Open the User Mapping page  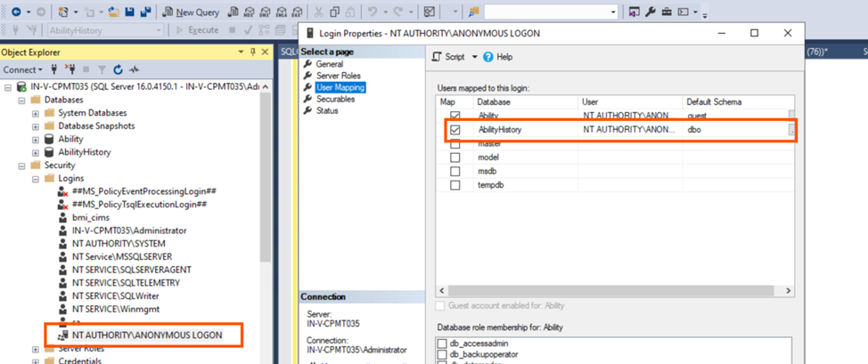pyautogui.click(x=340, y=87)
